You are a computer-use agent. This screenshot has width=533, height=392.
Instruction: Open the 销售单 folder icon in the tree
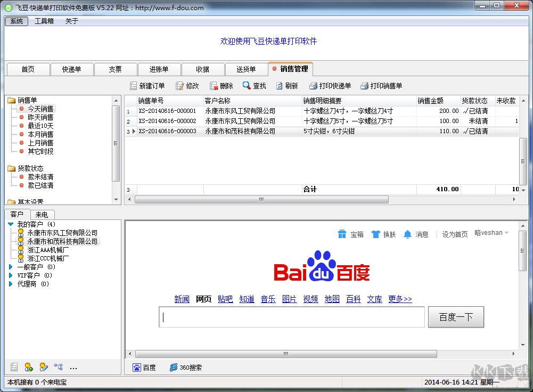click(x=12, y=100)
